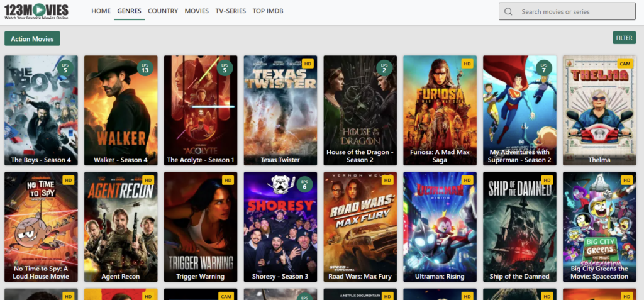
Task: Open House of the Dragon Season 2 poster
Action: pyautogui.click(x=360, y=110)
